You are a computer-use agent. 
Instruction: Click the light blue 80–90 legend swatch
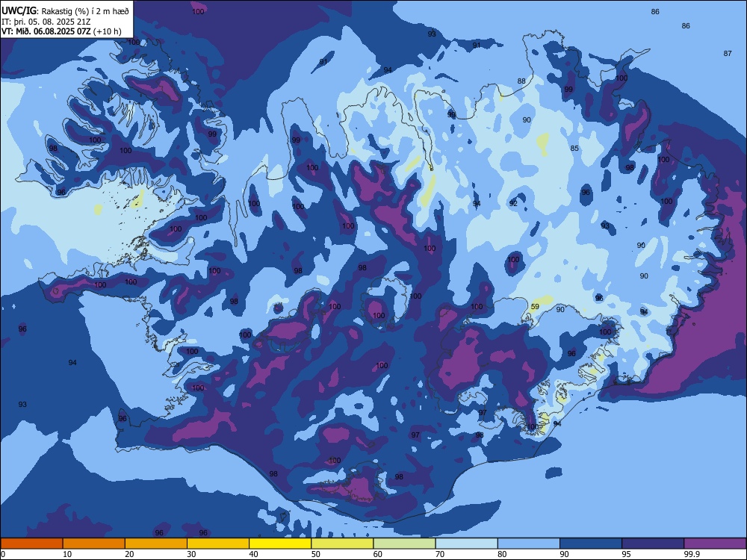click(529, 544)
